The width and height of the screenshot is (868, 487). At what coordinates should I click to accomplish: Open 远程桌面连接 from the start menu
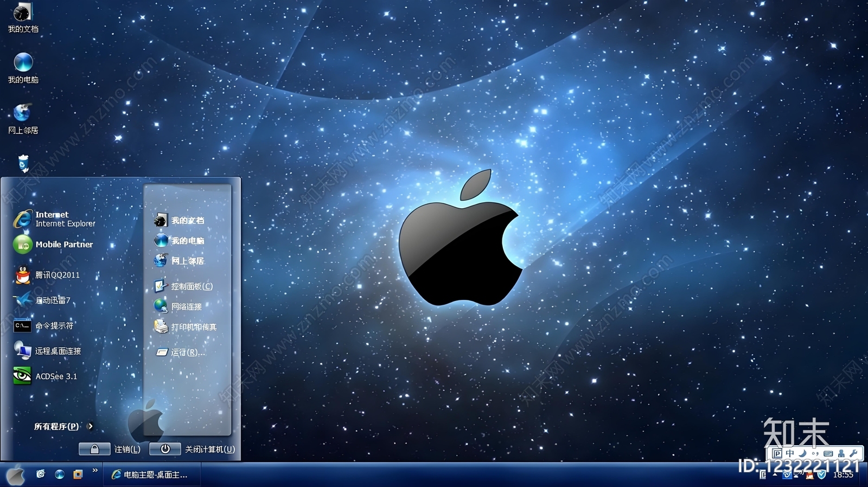pos(48,351)
